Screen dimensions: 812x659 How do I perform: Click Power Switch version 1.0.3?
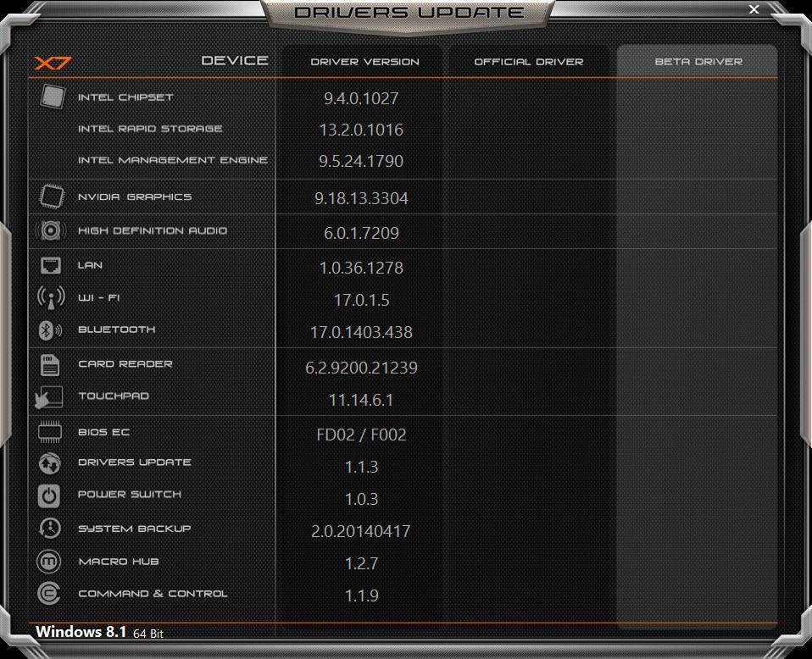(361, 499)
